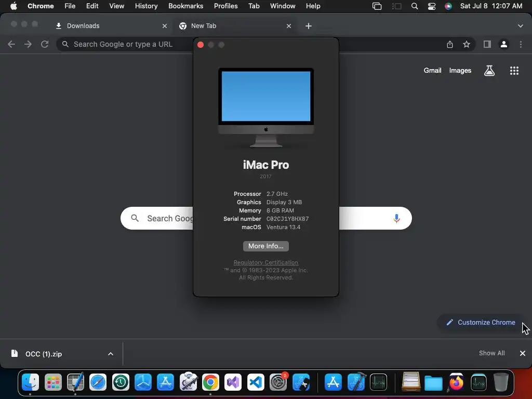Open the blue folder in the Dock

433,383
